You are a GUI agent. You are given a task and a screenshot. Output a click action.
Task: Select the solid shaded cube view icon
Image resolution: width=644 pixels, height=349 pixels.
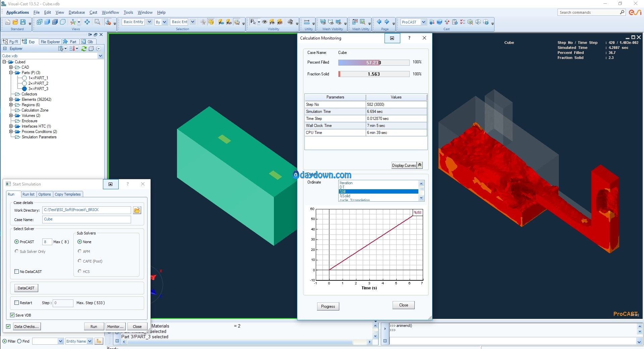click(47, 22)
